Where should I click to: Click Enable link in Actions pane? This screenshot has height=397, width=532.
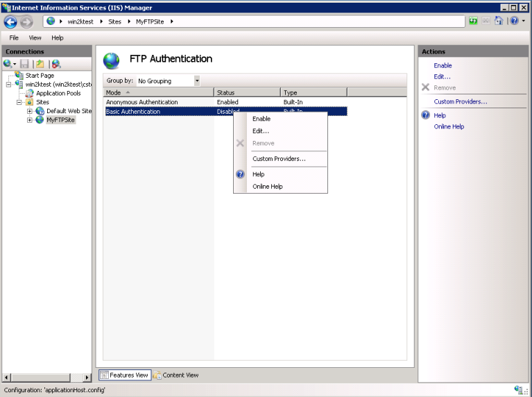443,65
